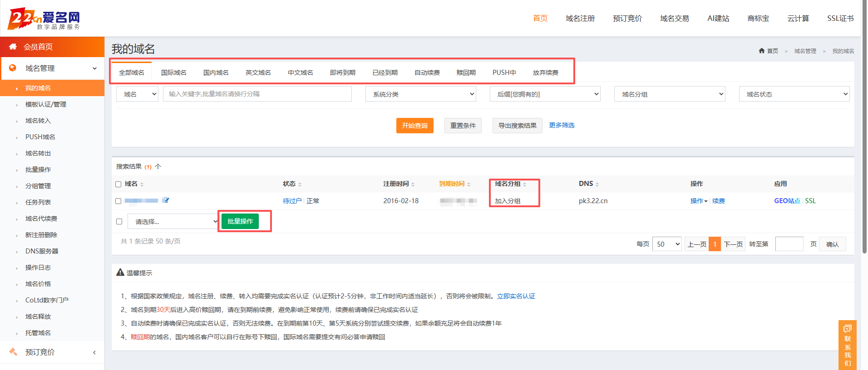This screenshot has height=370, width=868.
Task: Click the keyword search input field
Action: (257, 94)
